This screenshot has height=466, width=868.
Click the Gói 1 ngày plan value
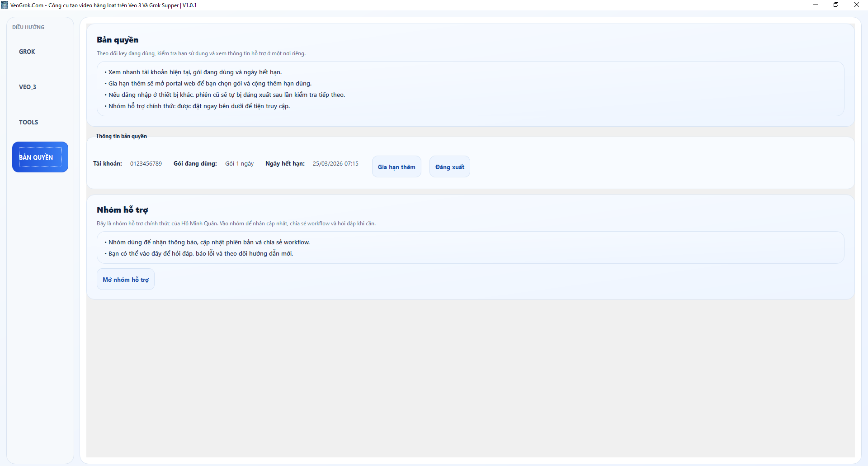click(x=239, y=164)
